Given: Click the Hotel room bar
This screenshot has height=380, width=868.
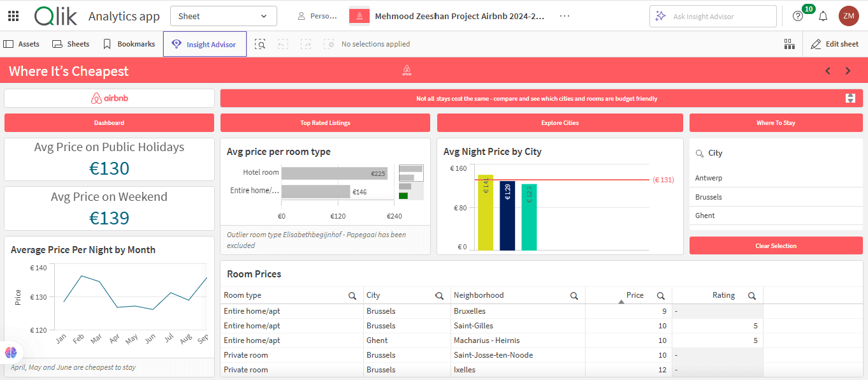Looking at the screenshot, I should (x=335, y=173).
